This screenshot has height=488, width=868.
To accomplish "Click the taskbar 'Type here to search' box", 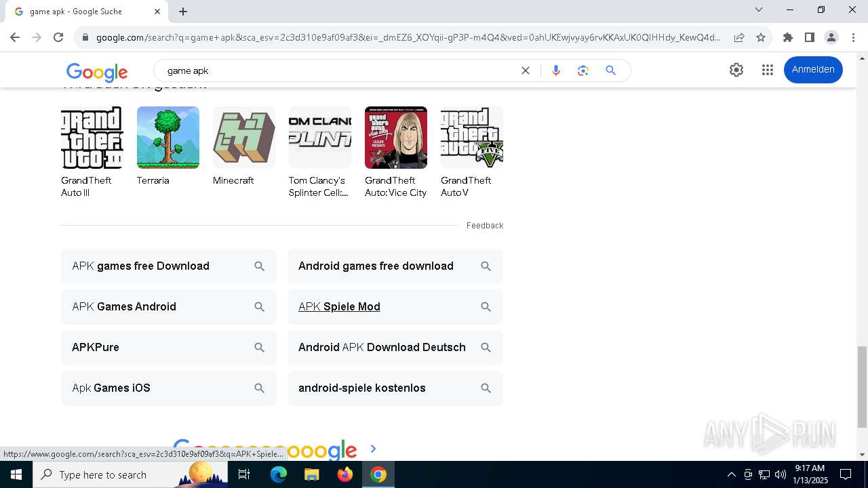I will click(x=130, y=474).
